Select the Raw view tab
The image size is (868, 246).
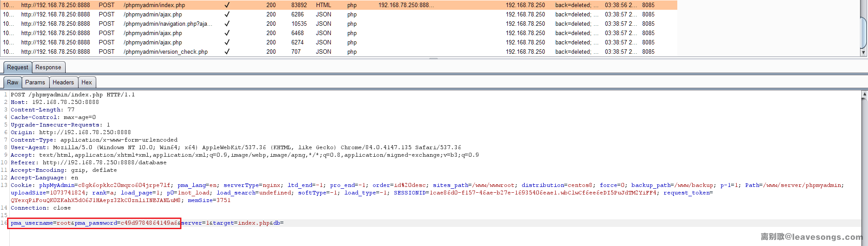(x=13, y=83)
